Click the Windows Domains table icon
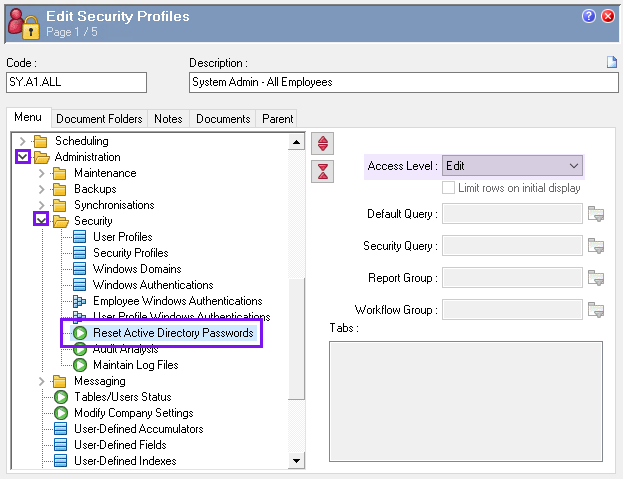 pyautogui.click(x=79, y=269)
